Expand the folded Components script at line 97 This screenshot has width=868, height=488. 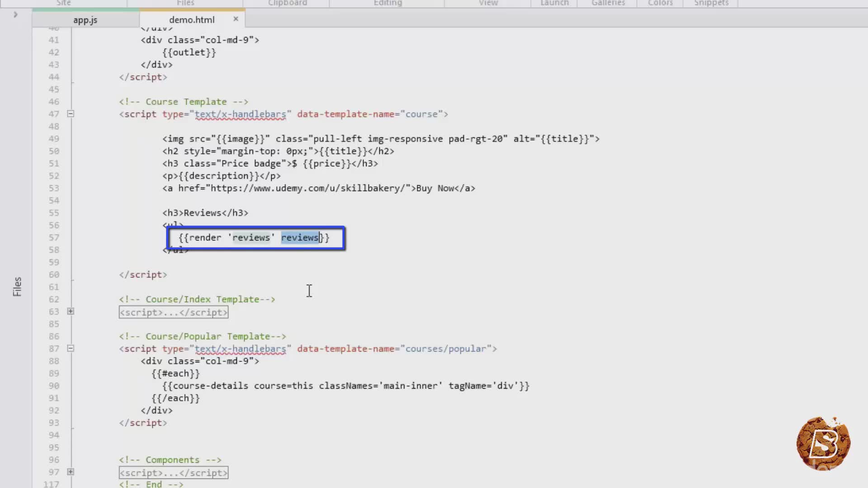71,472
